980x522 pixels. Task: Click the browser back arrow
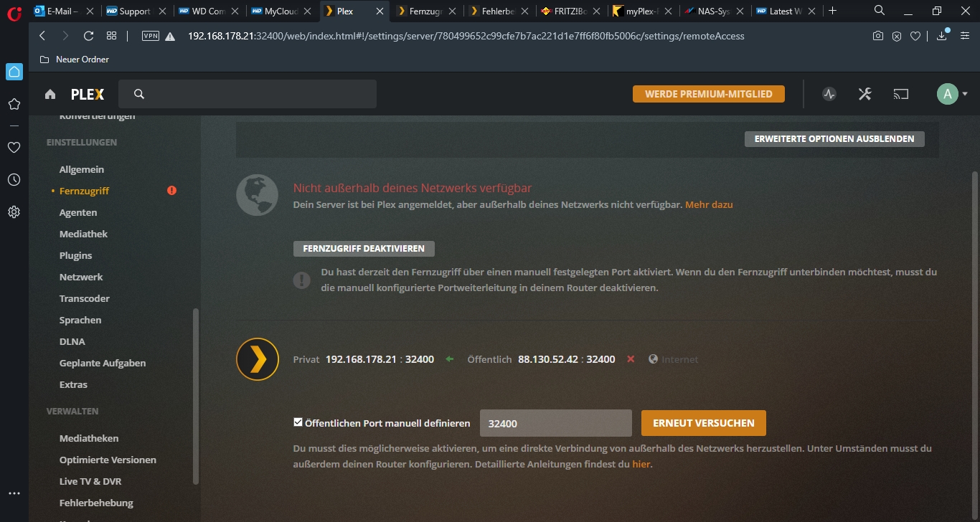point(42,36)
